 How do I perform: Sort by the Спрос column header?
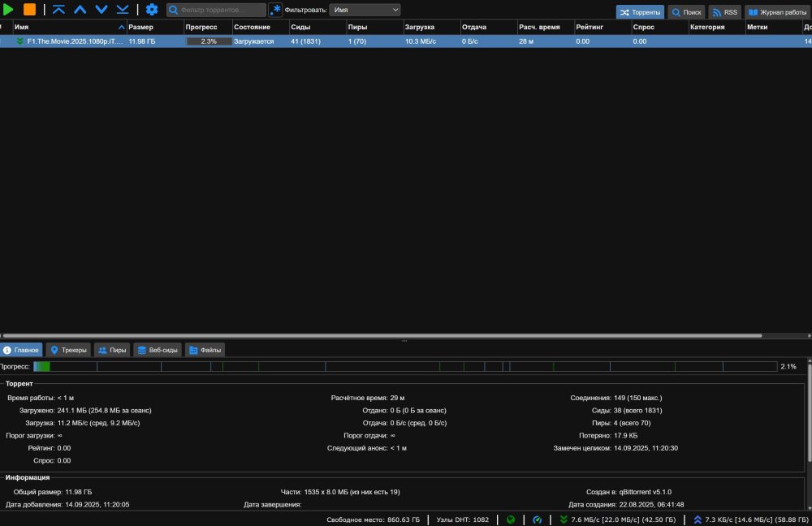click(659, 27)
